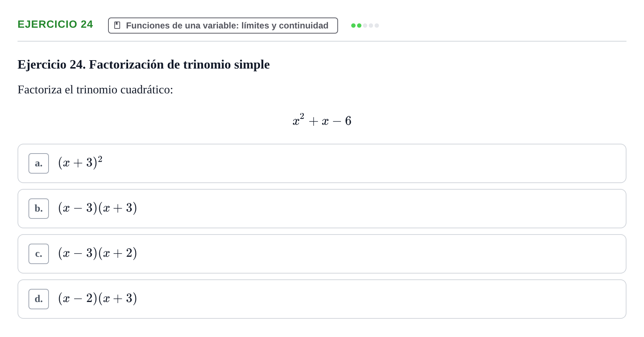644x337 pixels.
Task: Open the 'Funciones de una variable' topic tag
Action: [223, 26]
